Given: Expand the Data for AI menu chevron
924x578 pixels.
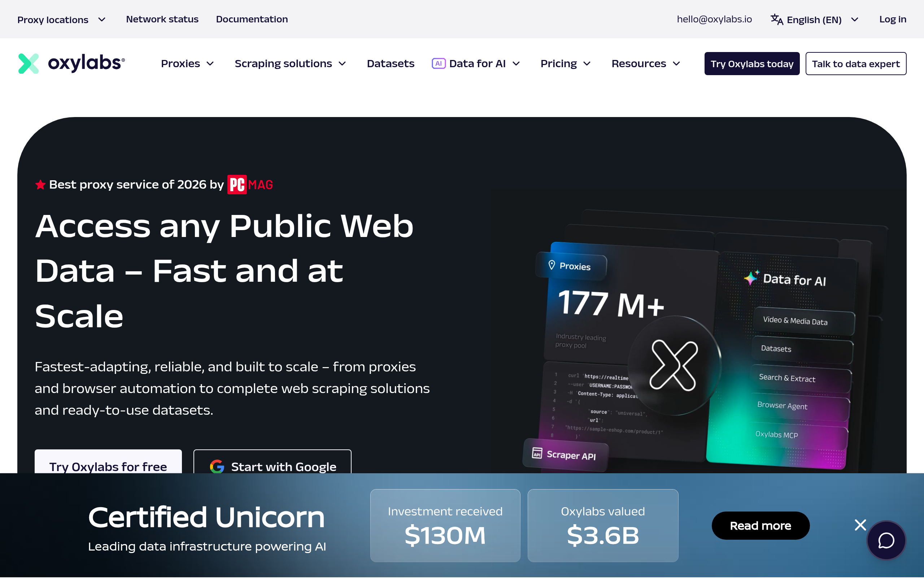Looking at the screenshot, I should (x=516, y=64).
